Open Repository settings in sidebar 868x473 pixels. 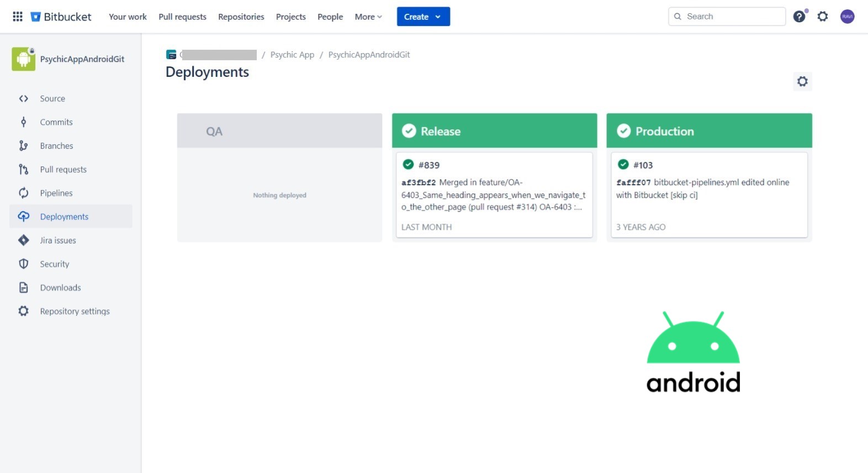pyautogui.click(x=75, y=311)
